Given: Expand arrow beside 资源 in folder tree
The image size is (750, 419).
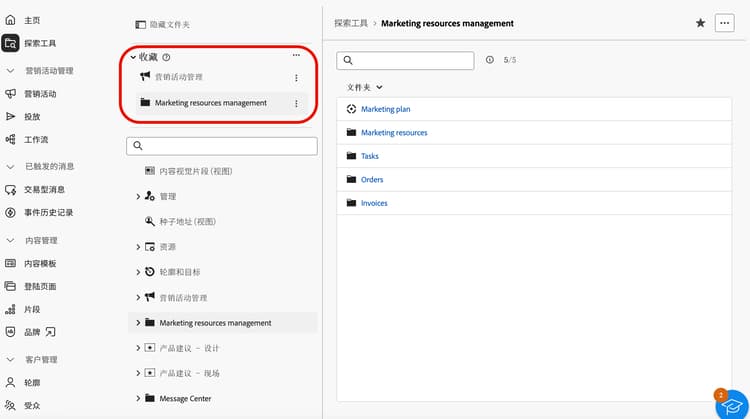Looking at the screenshot, I should (x=138, y=247).
